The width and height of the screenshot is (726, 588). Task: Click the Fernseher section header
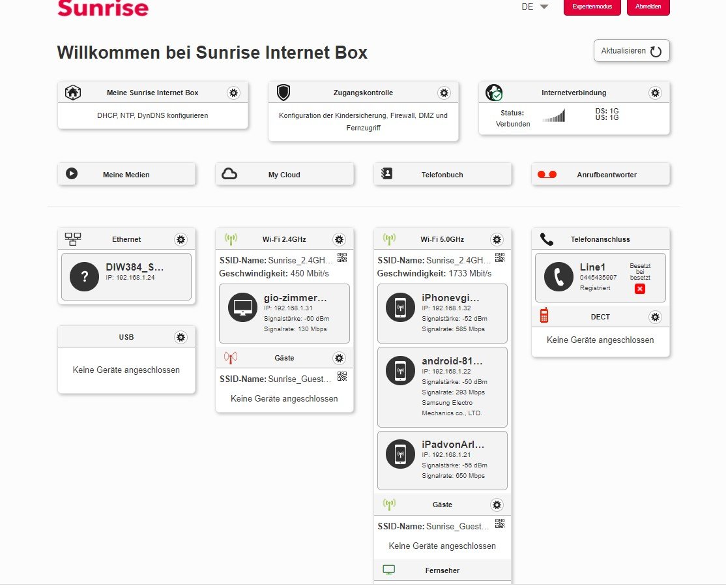click(442, 570)
